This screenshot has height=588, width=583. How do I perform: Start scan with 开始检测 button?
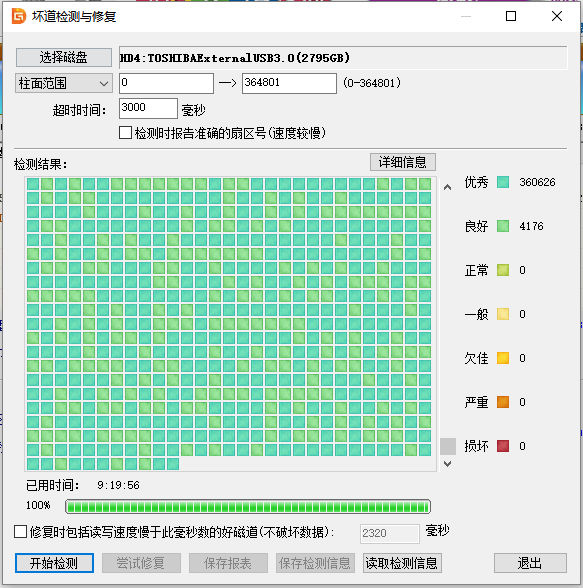pos(54,563)
